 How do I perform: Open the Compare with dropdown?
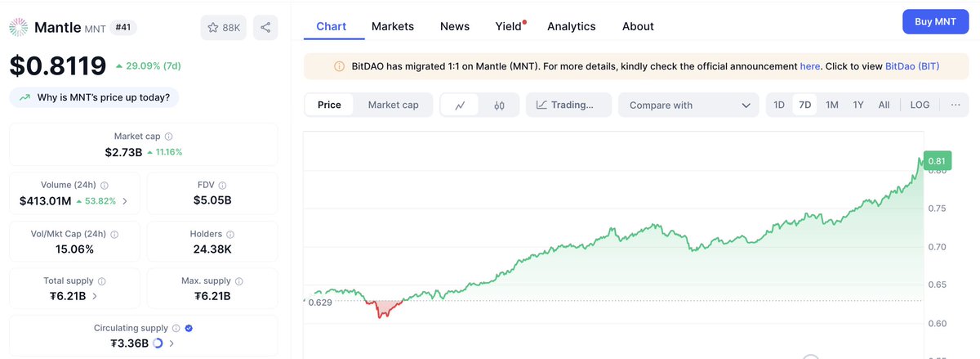(x=688, y=105)
